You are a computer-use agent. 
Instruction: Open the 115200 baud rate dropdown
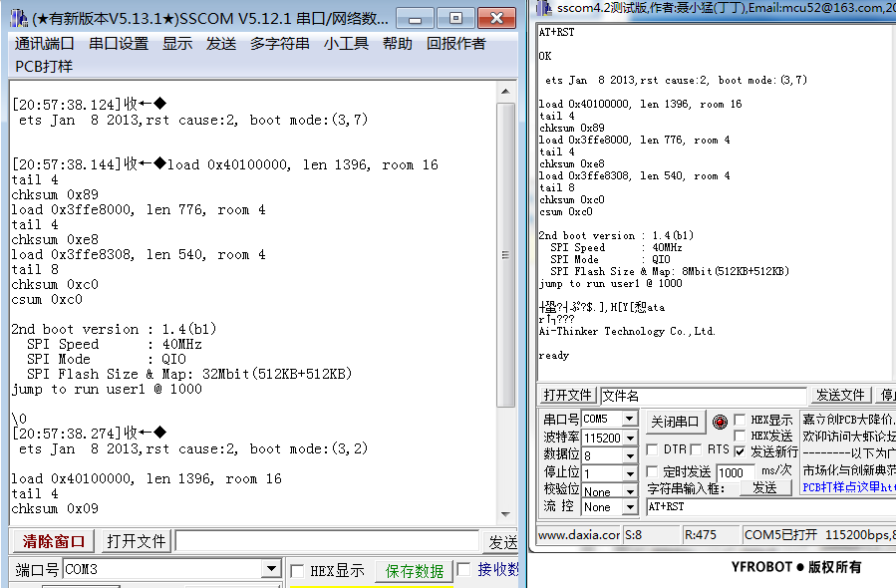(629, 438)
